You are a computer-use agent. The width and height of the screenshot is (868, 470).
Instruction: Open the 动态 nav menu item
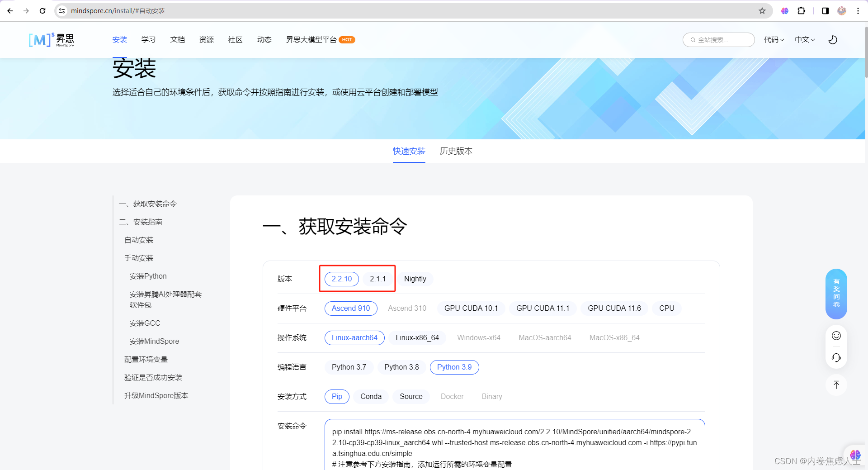pyautogui.click(x=264, y=40)
